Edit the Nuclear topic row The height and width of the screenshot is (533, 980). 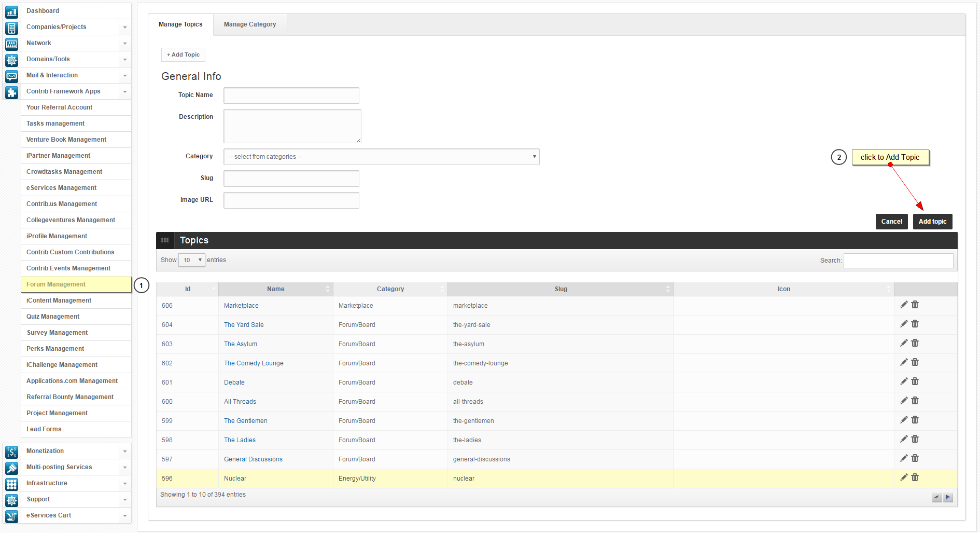(x=904, y=477)
